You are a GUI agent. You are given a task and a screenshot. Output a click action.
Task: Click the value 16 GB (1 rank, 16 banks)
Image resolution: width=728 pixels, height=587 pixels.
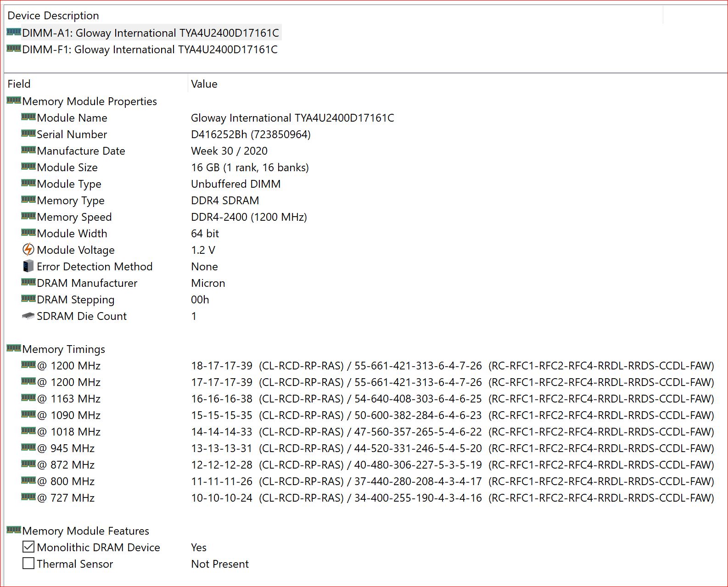(250, 168)
